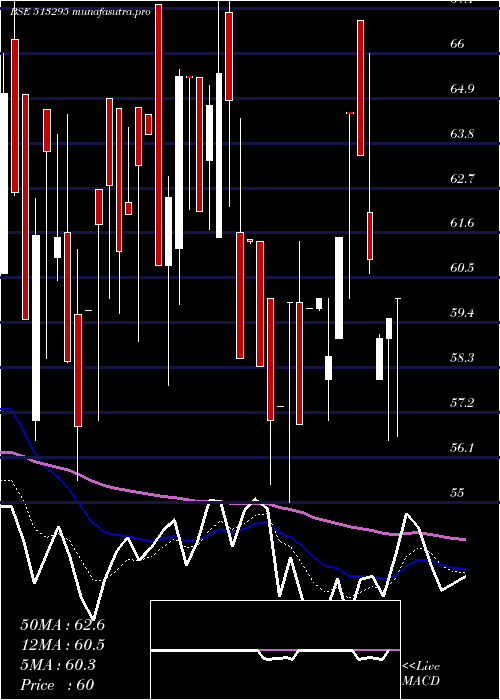This screenshot has height=700, width=500.
Task: Click the 5MA : 60.3 label
Action: 58,665
